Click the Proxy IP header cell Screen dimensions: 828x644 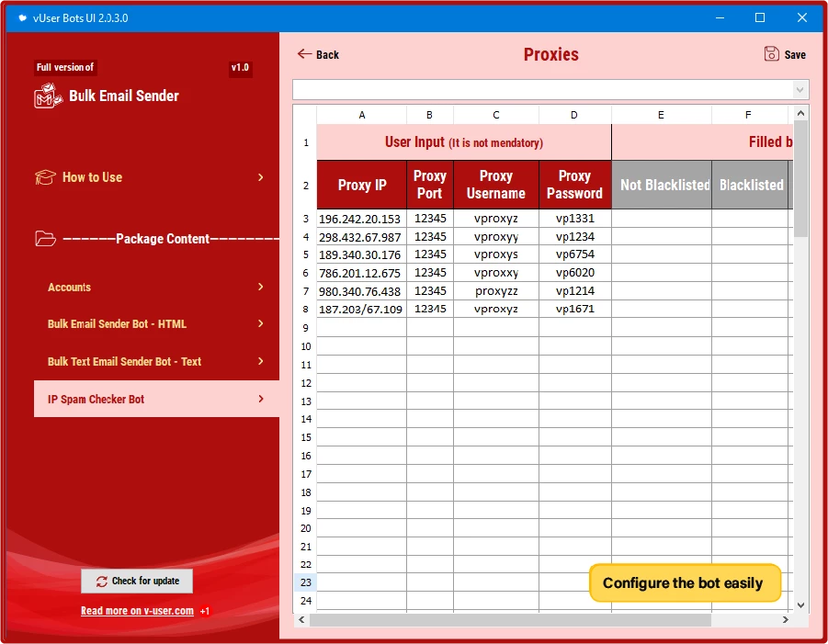tap(362, 185)
